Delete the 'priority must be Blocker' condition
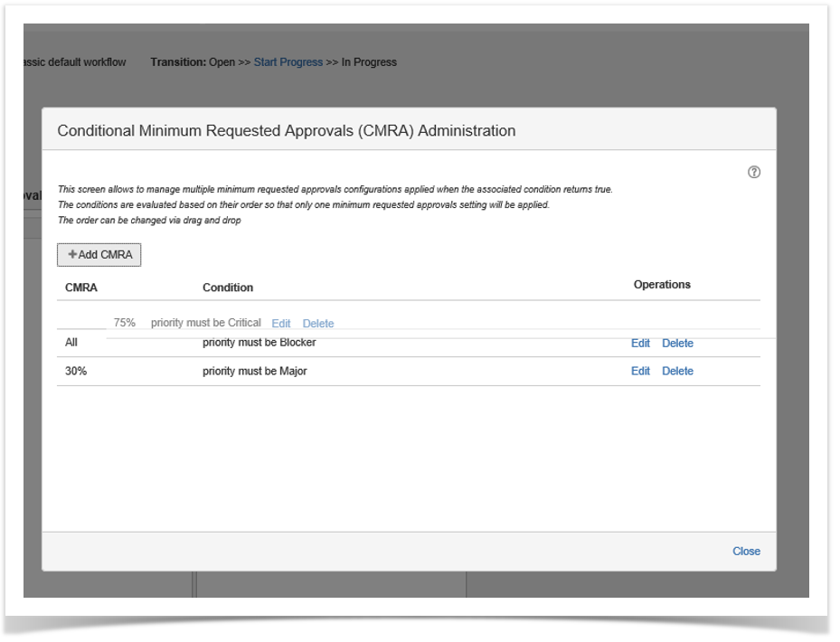This screenshot has width=840, height=642. coord(677,344)
